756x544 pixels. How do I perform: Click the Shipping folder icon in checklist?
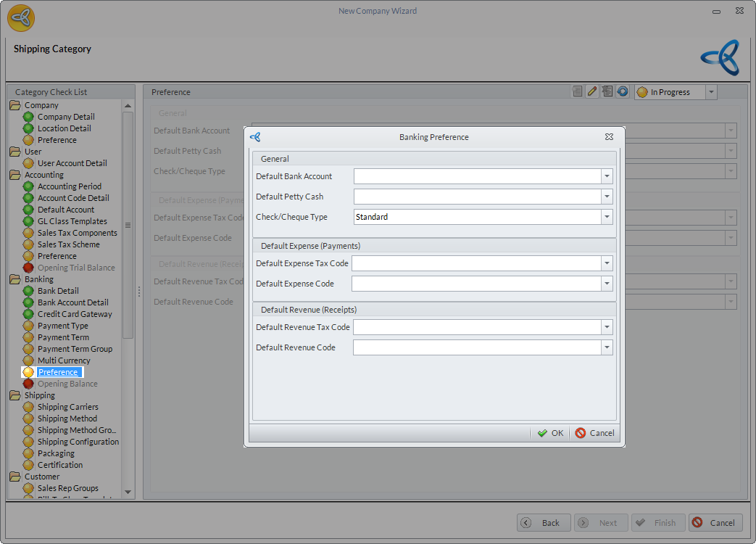[x=15, y=395]
